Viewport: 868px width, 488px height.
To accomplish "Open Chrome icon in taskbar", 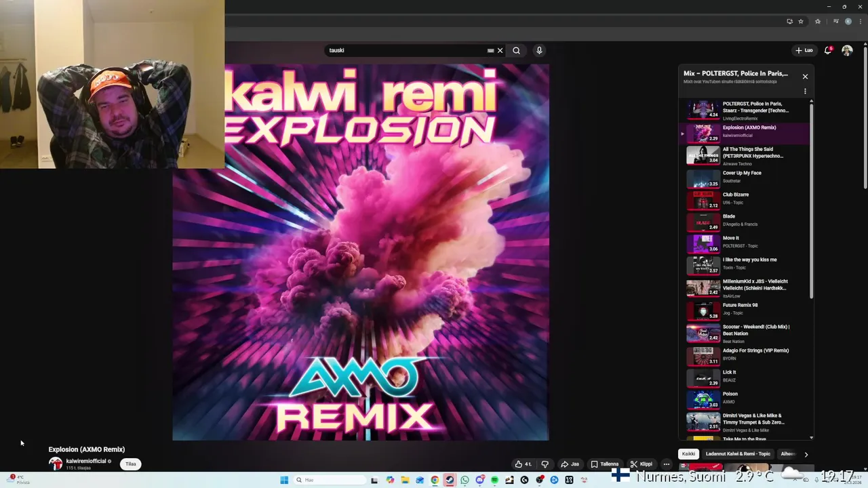I will tap(435, 480).
